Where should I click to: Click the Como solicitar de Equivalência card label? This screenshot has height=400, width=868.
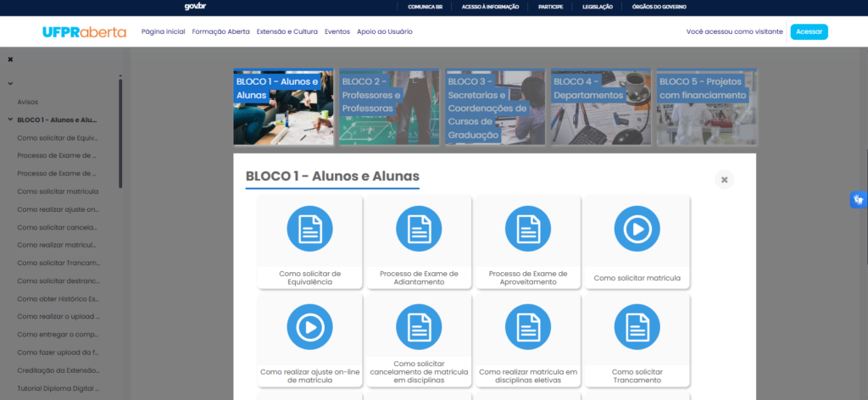click(309, 278)
